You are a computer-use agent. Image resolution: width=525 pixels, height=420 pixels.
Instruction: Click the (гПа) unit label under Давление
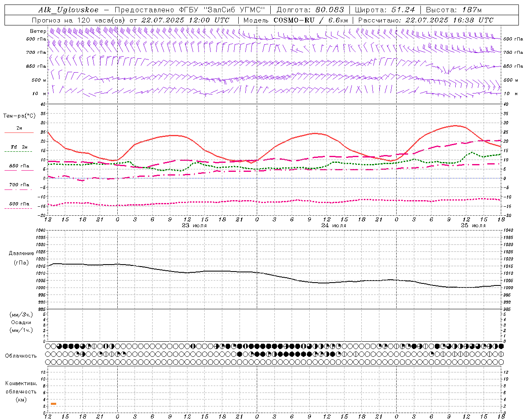click(21, 262)
